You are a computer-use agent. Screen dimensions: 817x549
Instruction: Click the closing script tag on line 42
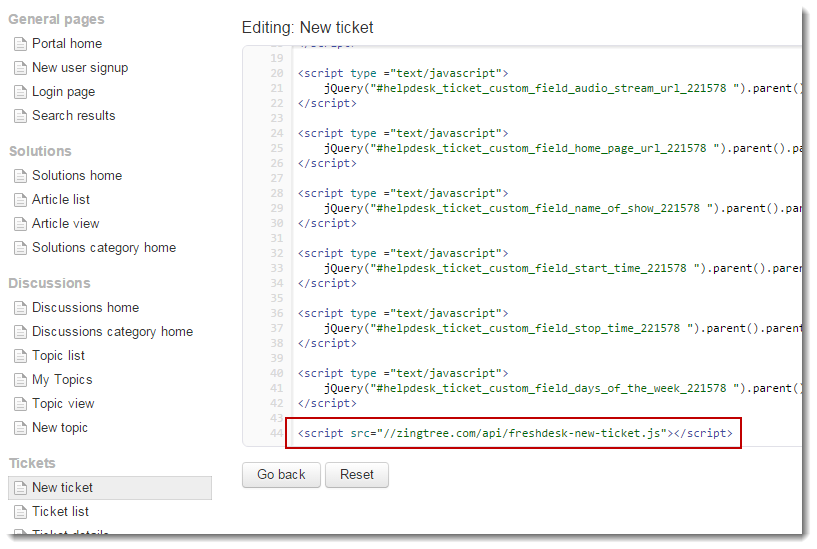tap(327, 404)
